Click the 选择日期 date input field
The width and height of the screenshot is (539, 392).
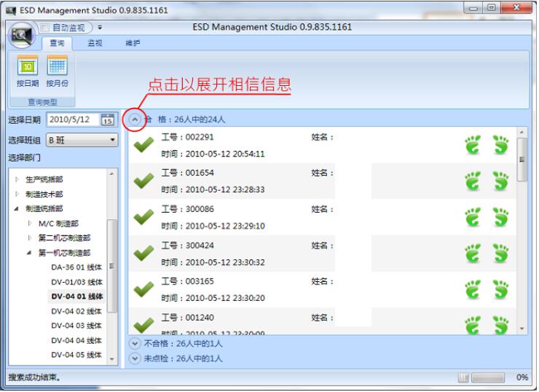(x=73, y=120)
